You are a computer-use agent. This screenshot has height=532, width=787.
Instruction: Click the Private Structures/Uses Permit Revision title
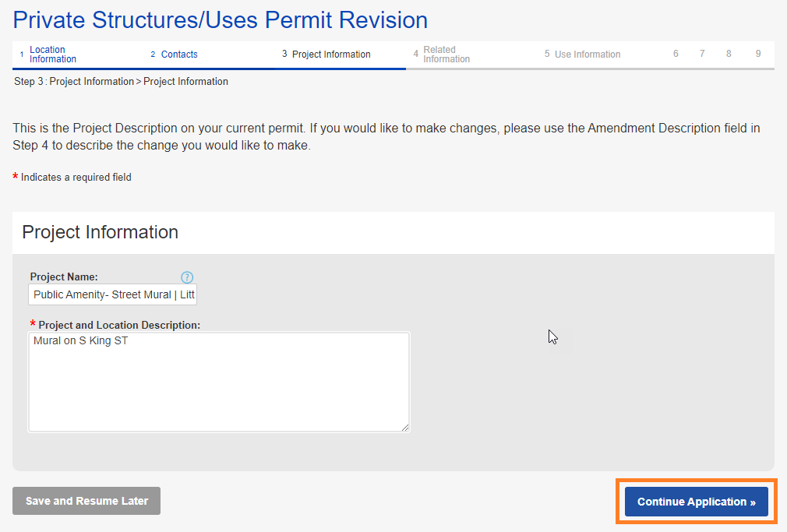(x=221, y=20)
